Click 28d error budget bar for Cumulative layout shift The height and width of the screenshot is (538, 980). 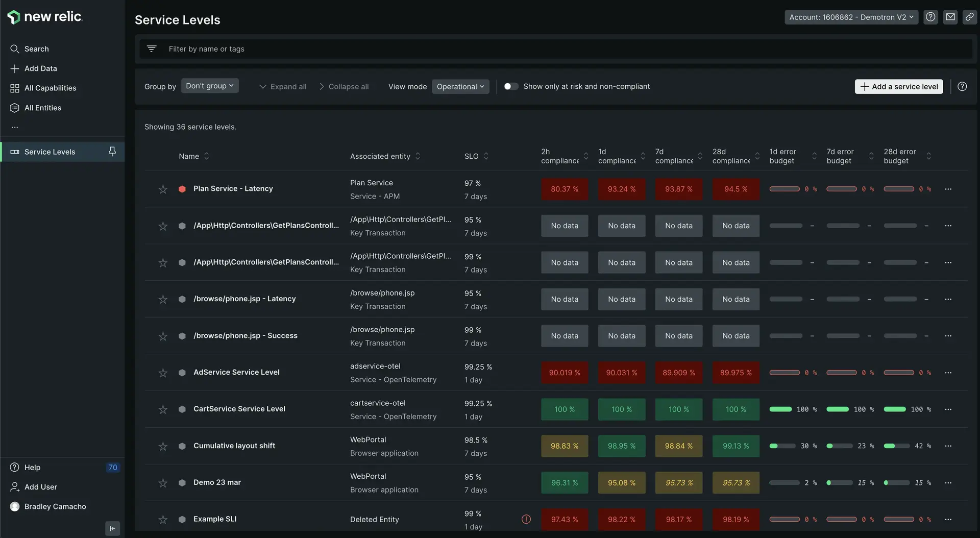(896, 446)
